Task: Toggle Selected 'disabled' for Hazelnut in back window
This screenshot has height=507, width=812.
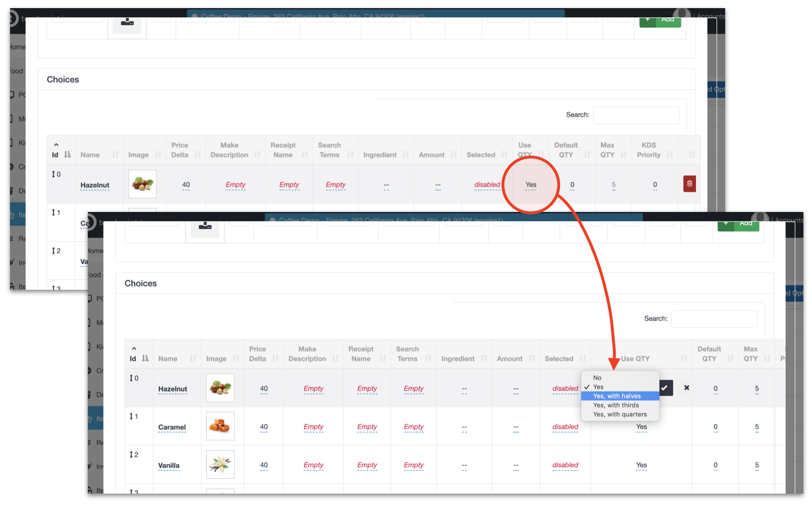Action: (x=487, y=185)
